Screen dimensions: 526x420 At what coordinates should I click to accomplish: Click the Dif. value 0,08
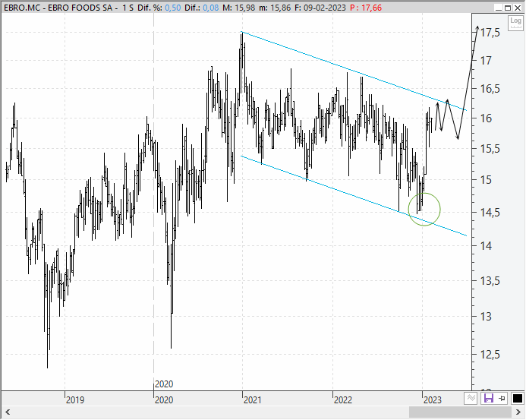211,8
